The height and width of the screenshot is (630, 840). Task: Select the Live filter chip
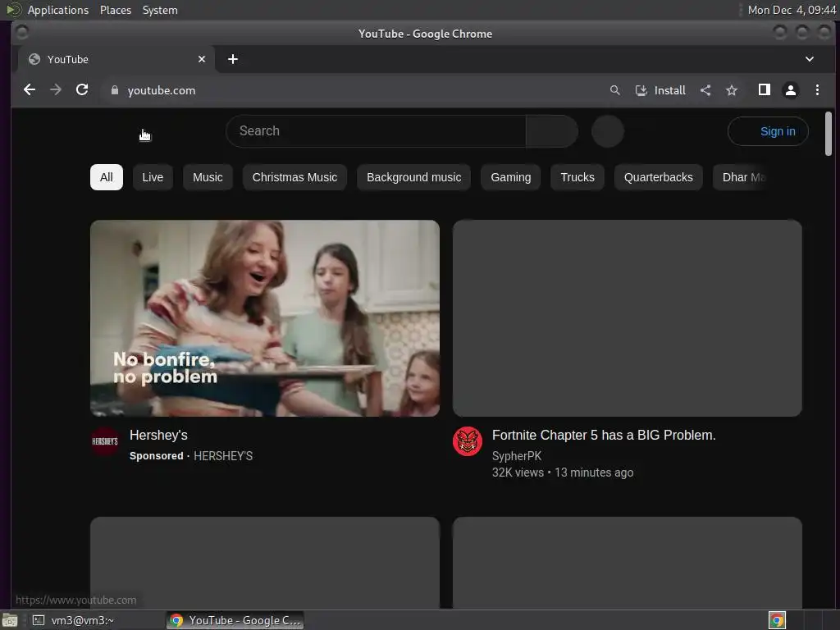(153, 177)
